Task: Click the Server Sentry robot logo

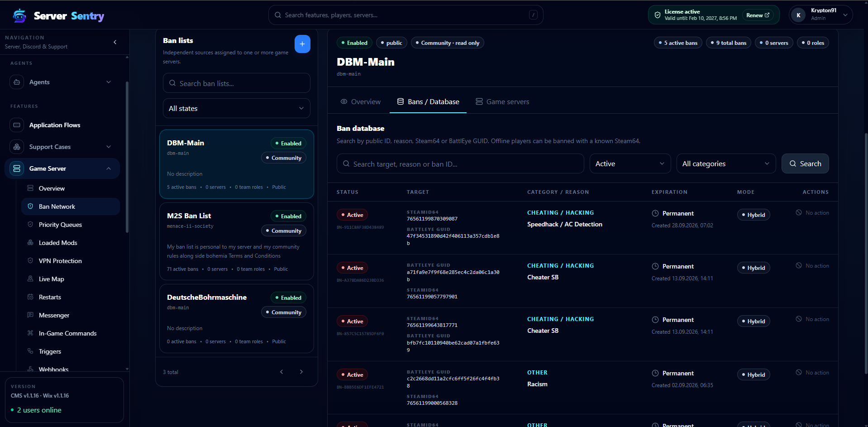Action: [x=19, y=16]
